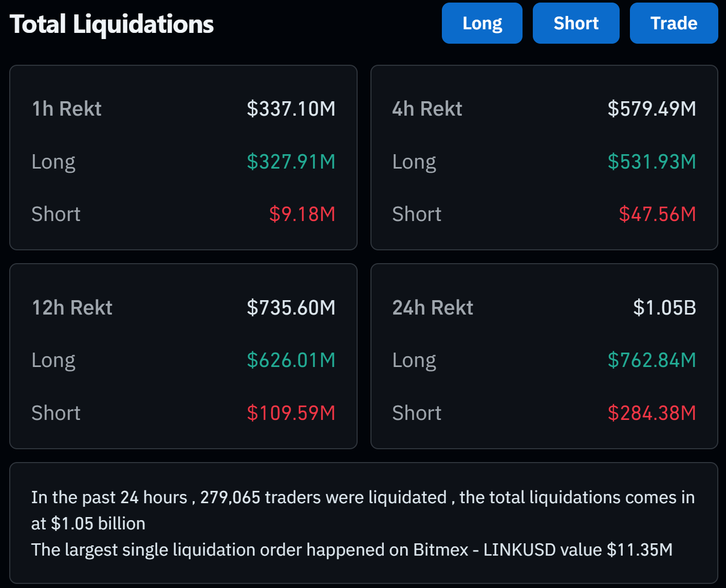726x588 pixels.
Task: Click the 24h short value $284.38M
Action: [651, 413]
